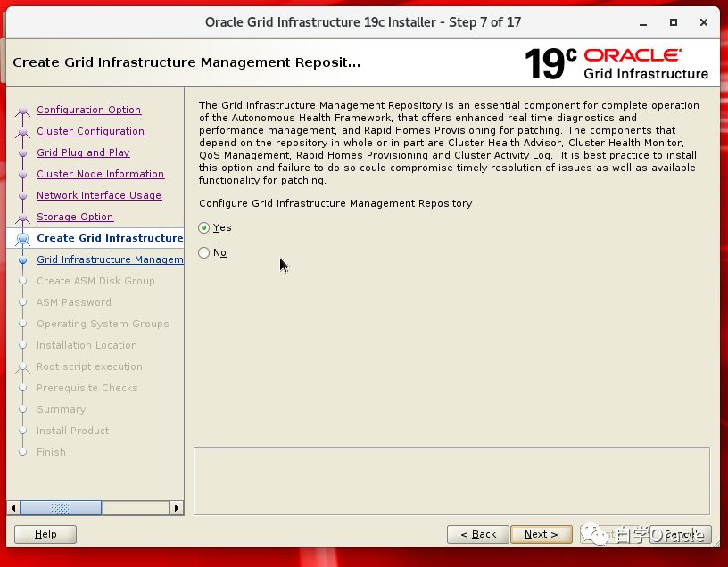Maximize the installer window
The image size is (728, 567).
point(674,22)
